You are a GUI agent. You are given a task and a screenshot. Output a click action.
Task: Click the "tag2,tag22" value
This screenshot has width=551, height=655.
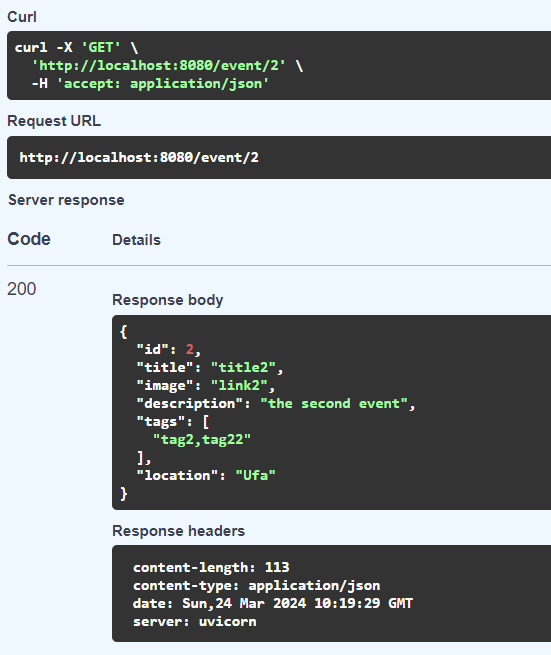[x=202, y=439]
